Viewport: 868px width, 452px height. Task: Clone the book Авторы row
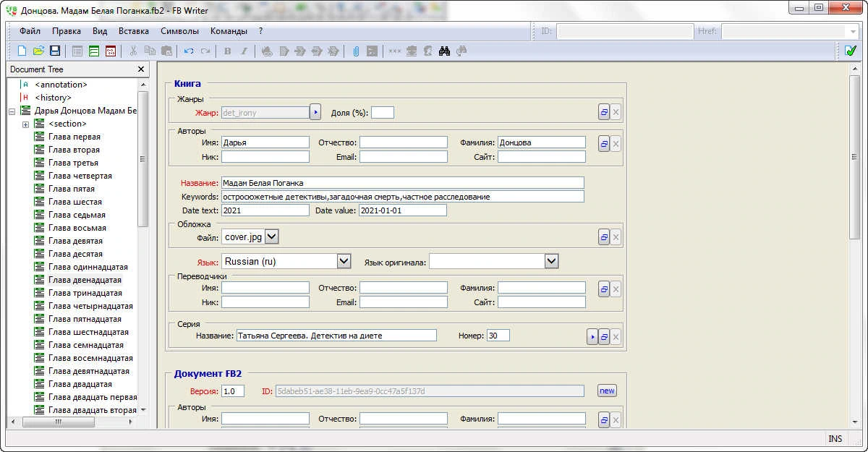(x=604, y=144)
